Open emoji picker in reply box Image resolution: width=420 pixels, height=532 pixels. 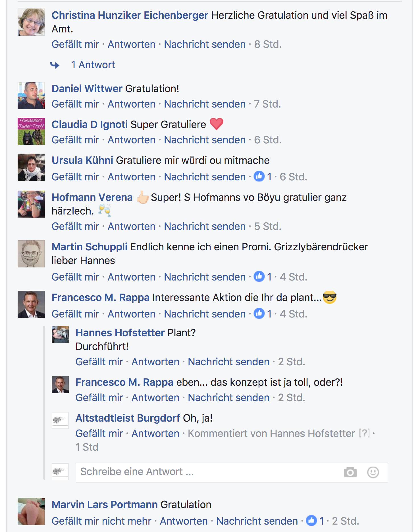373,473
